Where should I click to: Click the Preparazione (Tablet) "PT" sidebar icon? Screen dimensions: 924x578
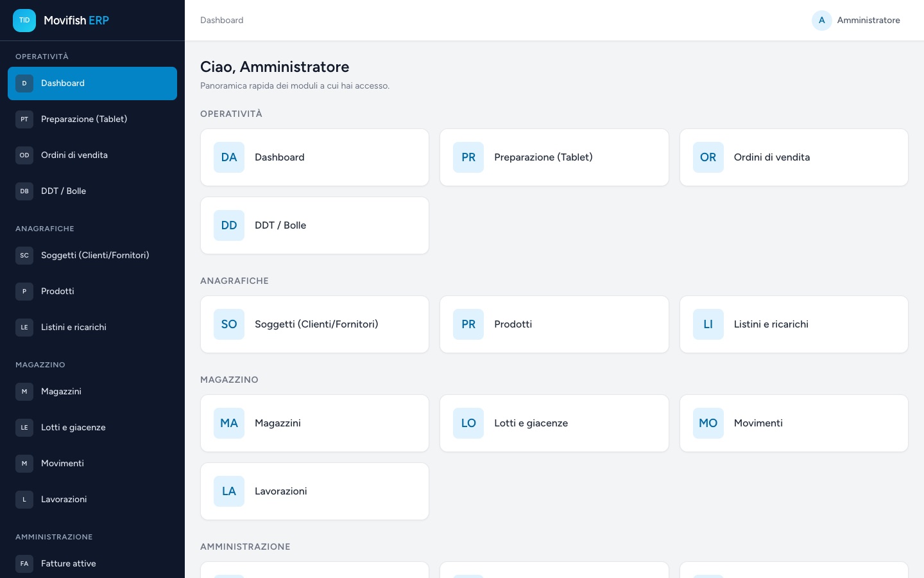pos(24,119)
